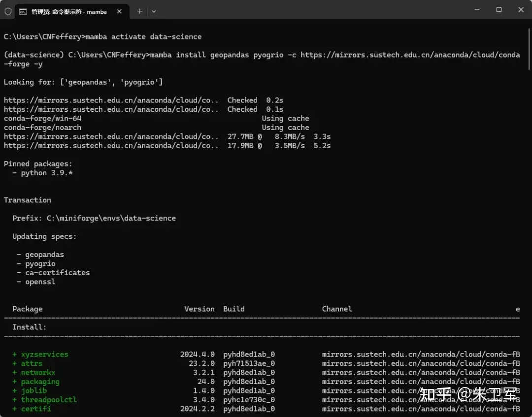532x417 pixels.
Task: Click the 'attrs' package name
Action: (x=32, y=363)
